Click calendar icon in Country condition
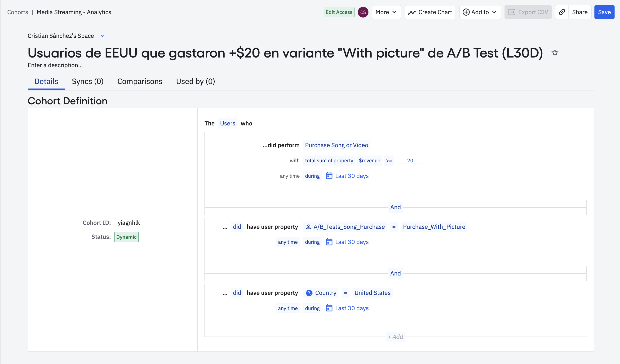This screenshot has width=620, height=364. (x=329, y=308)
